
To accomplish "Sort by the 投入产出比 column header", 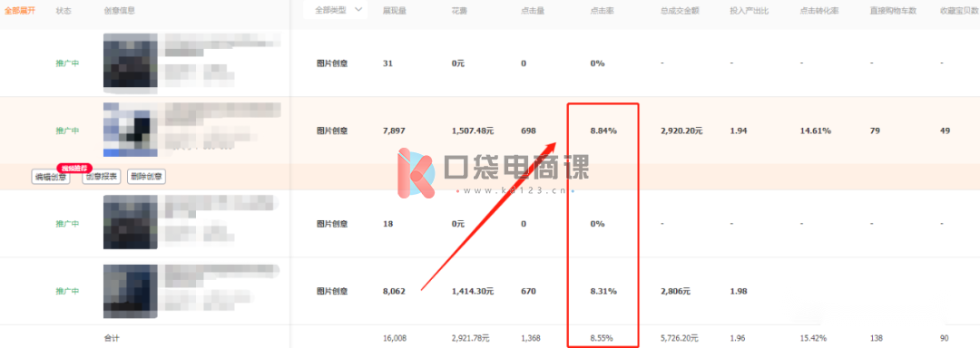I will 750,11.
